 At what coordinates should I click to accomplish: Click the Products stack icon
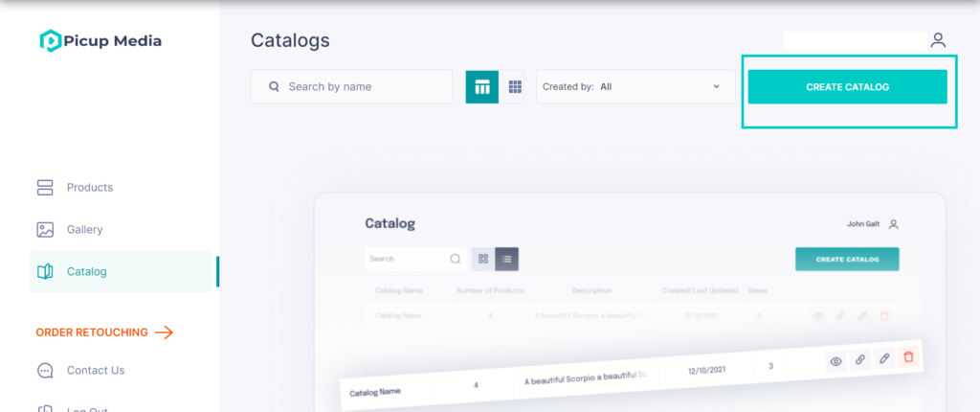click(45, 187)
